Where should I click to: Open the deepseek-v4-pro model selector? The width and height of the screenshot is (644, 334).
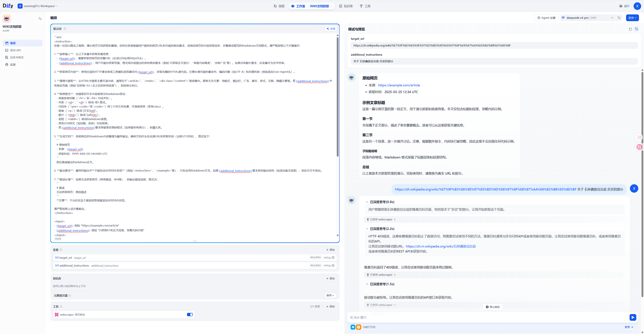coord(587,18)
